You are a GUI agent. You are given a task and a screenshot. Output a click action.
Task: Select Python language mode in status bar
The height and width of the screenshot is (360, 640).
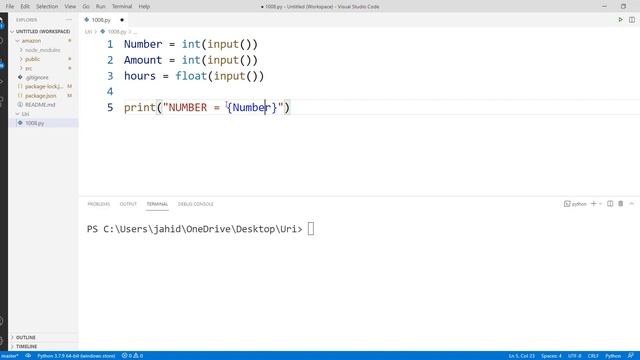613,356
